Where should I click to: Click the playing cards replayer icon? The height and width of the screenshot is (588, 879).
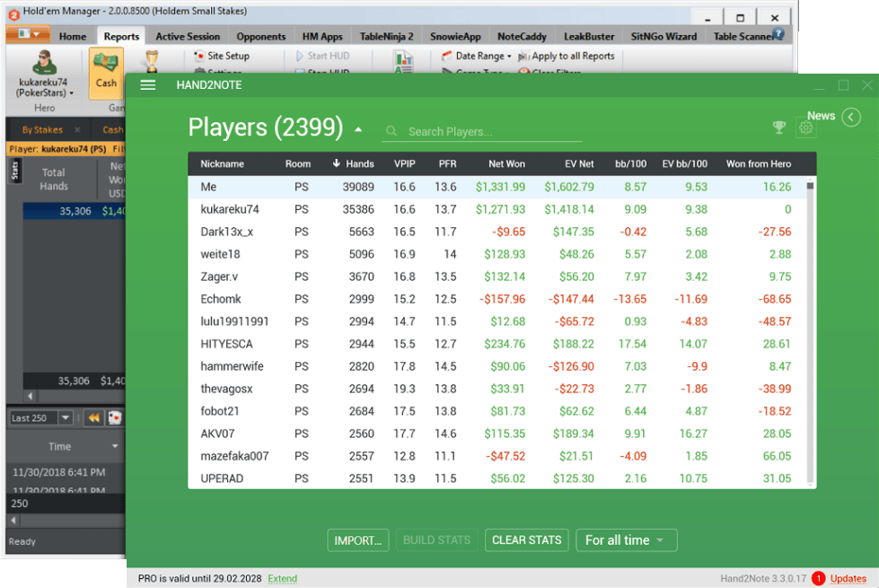point(115,417)
